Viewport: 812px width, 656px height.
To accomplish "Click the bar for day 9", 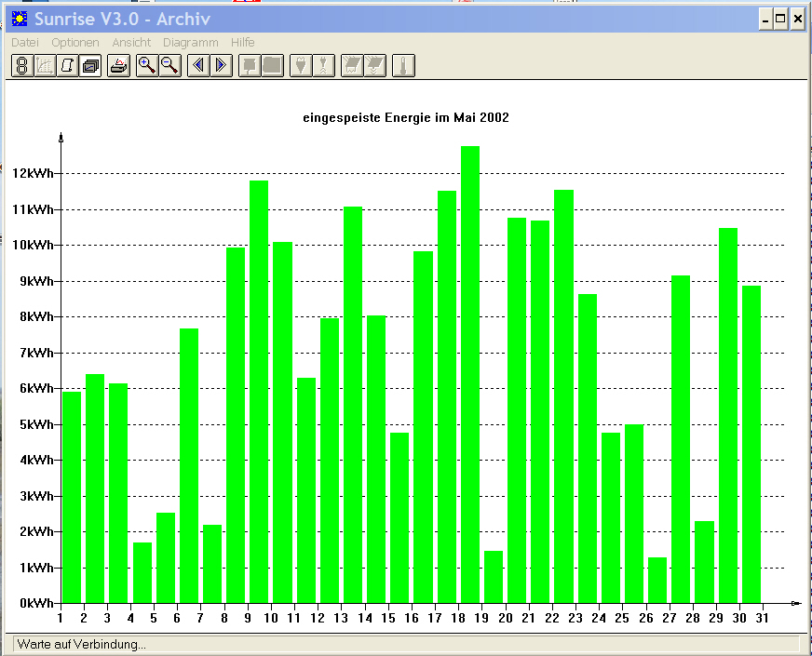I will [259, 392].
